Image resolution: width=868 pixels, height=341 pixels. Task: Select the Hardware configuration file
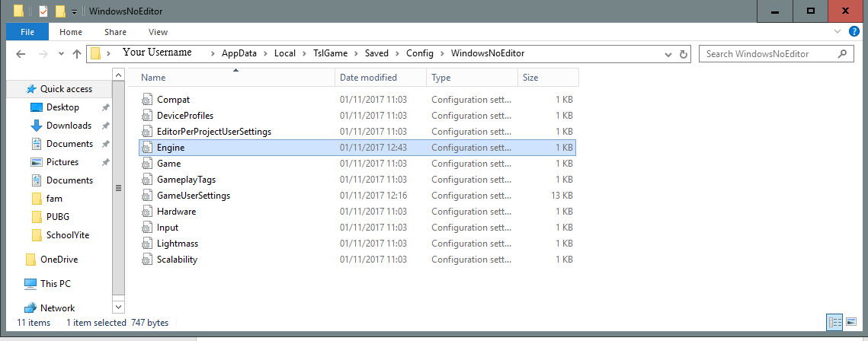pos(357,212)
